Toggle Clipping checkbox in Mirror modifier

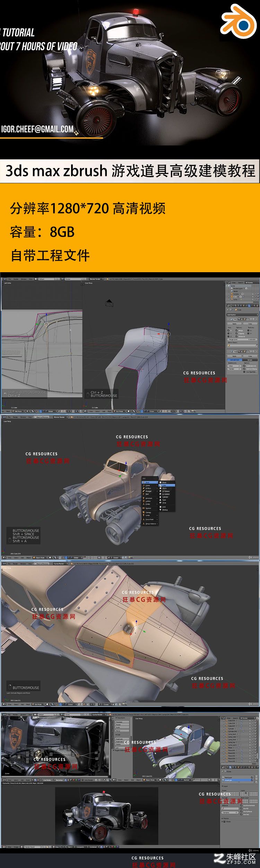tap(236, 333)
